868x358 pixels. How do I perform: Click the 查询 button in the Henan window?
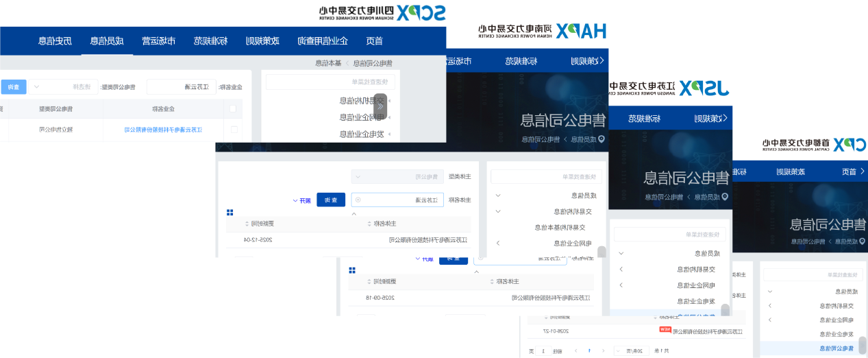click(x=332, y=200)
